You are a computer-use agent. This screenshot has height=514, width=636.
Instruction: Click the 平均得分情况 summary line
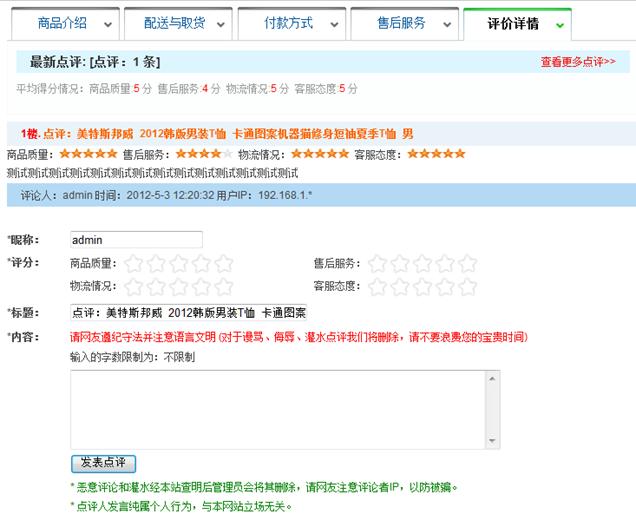pos(187,88)
